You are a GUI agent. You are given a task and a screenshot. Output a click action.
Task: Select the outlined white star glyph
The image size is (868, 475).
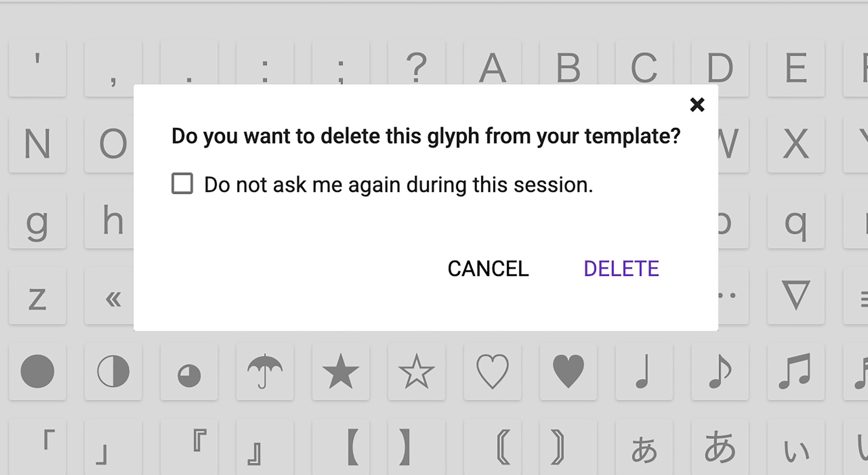(417, 371)
